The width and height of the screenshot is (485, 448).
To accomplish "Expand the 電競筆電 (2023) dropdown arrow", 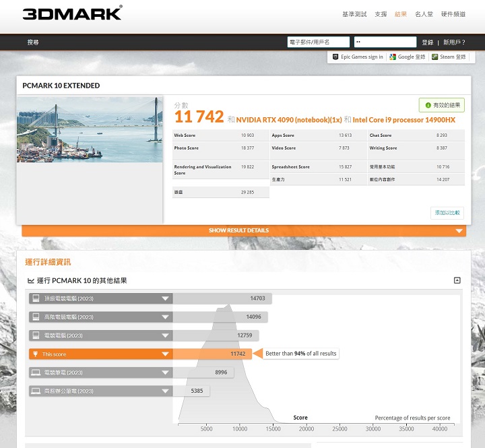I will tap(165, 373).
